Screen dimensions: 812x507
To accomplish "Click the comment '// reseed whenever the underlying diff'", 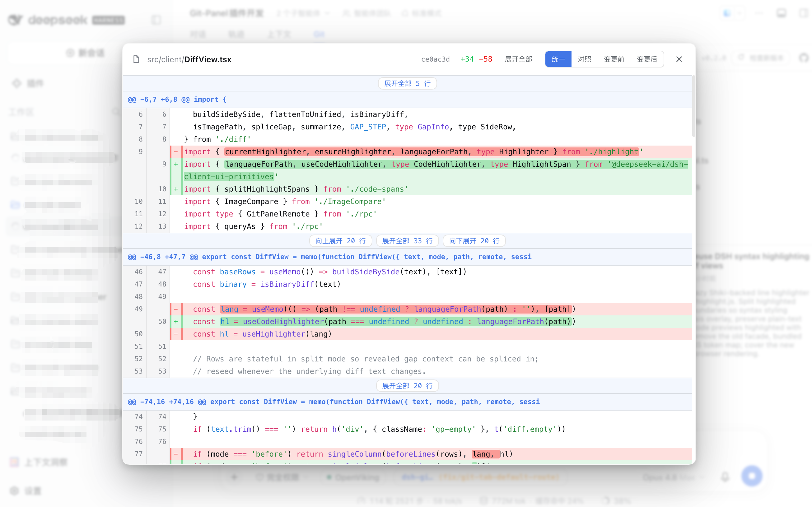I will coord(309,371).
